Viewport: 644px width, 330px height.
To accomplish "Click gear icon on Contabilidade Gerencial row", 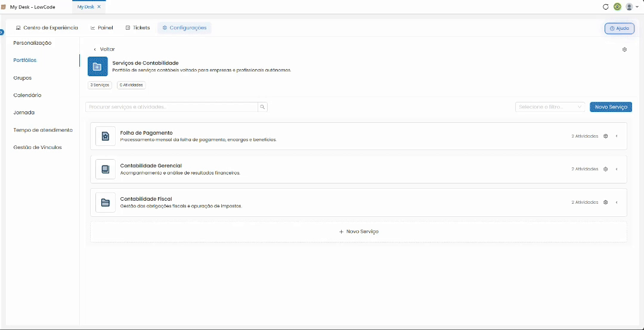I will [605, 169].
